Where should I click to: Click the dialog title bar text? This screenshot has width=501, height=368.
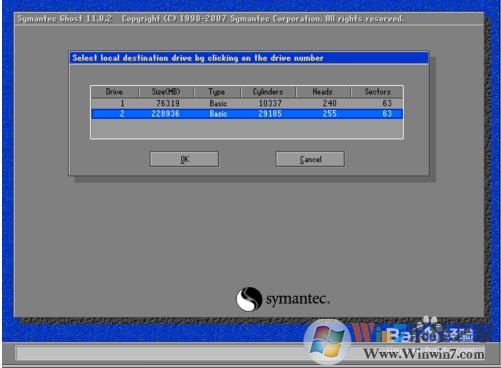[x=198, y=58]
